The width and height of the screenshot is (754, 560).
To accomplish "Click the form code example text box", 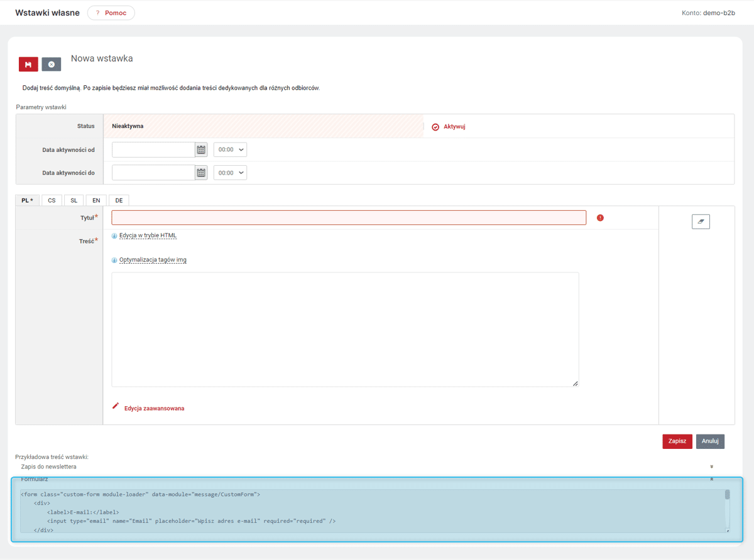I will [374, 511].
